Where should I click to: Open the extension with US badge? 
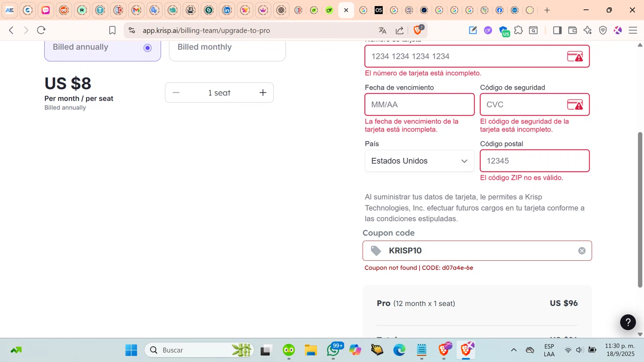504,31
